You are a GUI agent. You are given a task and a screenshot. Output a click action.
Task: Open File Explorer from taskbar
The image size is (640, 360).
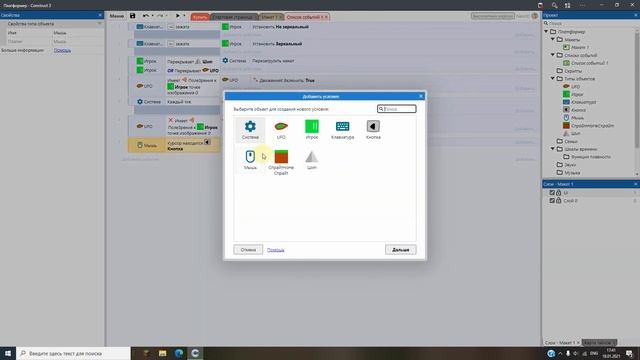pyautogui.click(x=162, y=353)
